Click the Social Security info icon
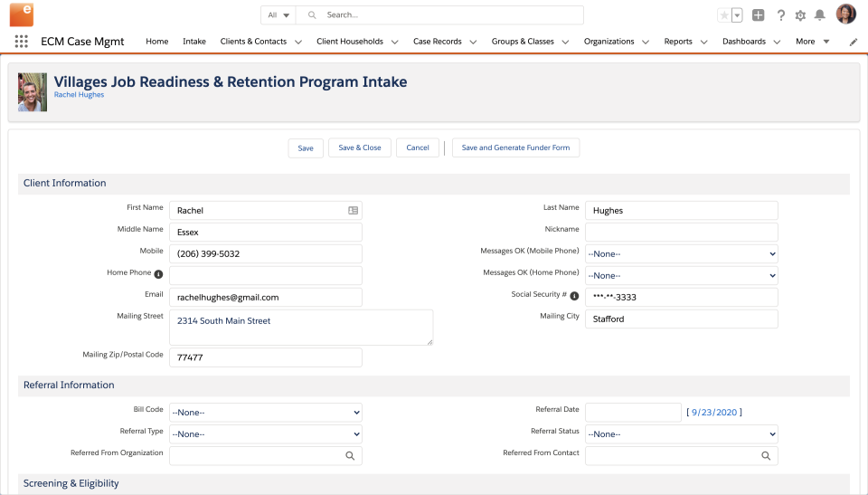The height and width of the screenshot is (495, 868). tap(574, 296)
